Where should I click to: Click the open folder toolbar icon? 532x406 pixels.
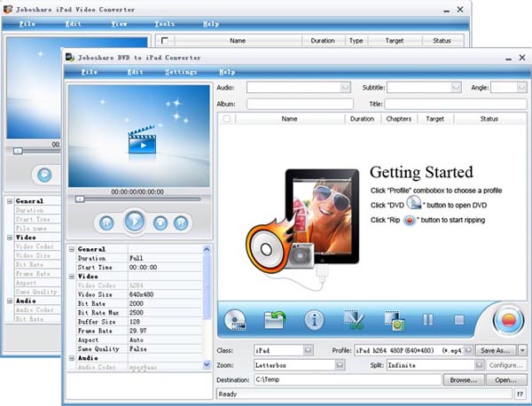(275, 320)
